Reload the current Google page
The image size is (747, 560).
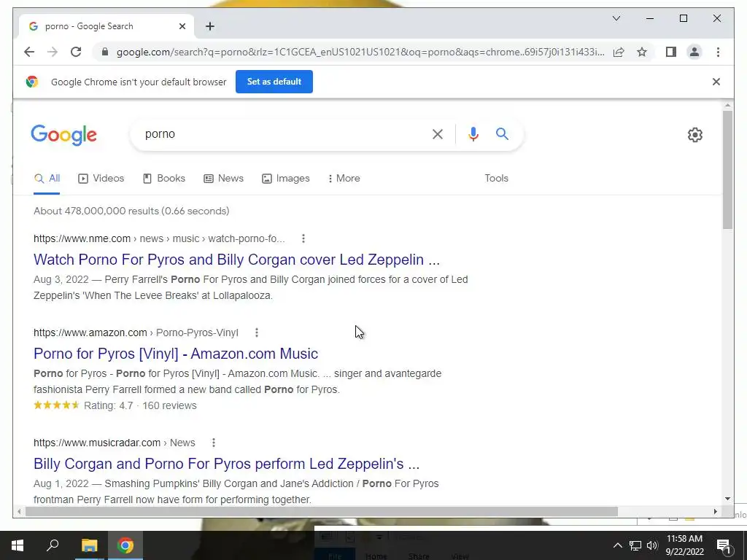point(76,52)
